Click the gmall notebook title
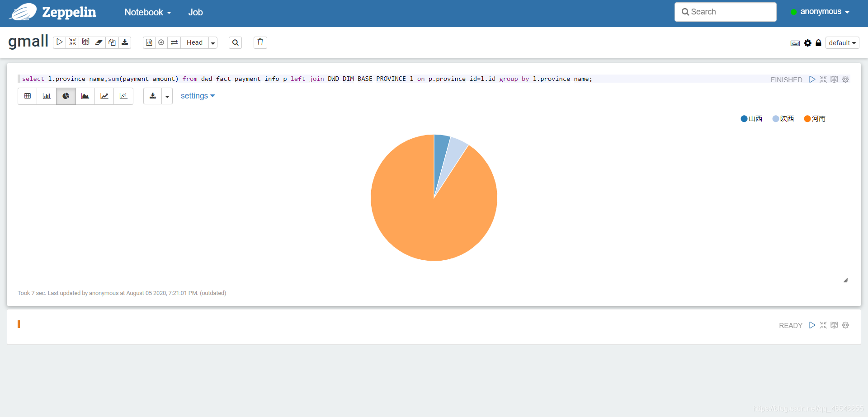This screenshot has width=868, height=417. [x=28, y=42]
